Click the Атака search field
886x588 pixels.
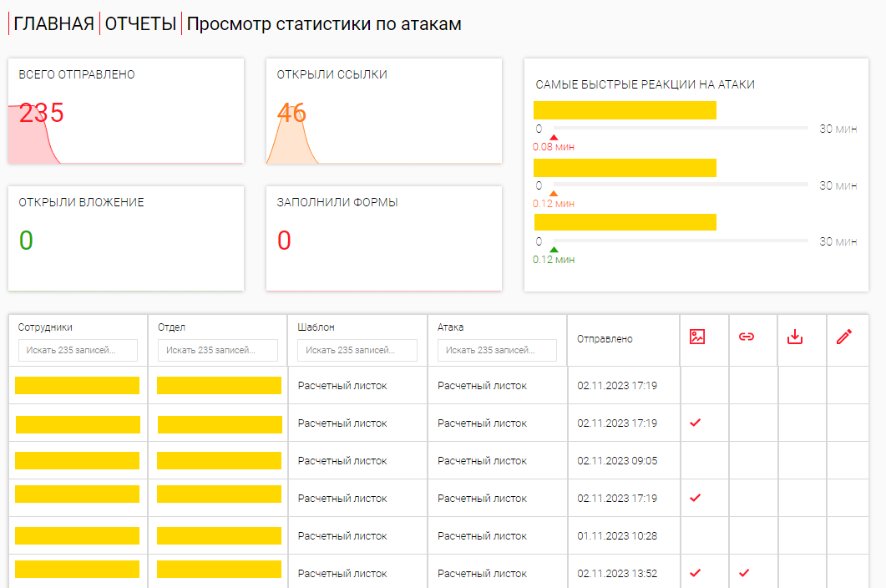coord(497,350)
